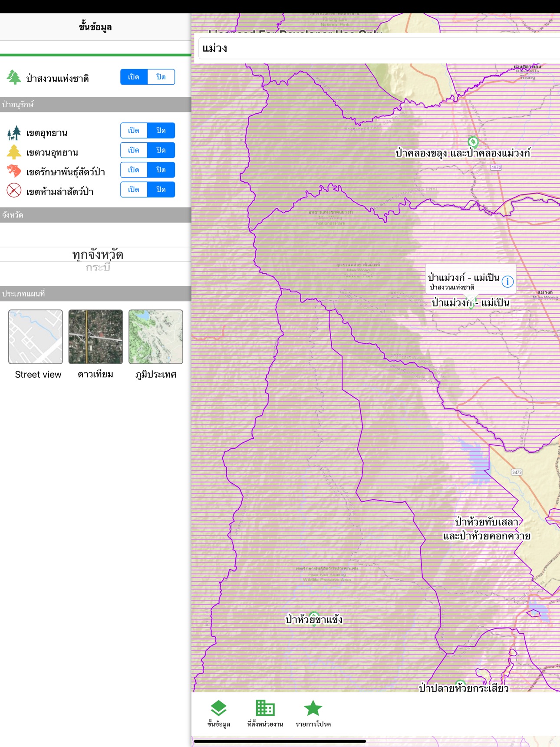Select the Street view map thumbnail

pyautogui.click(x=36, y=337)
